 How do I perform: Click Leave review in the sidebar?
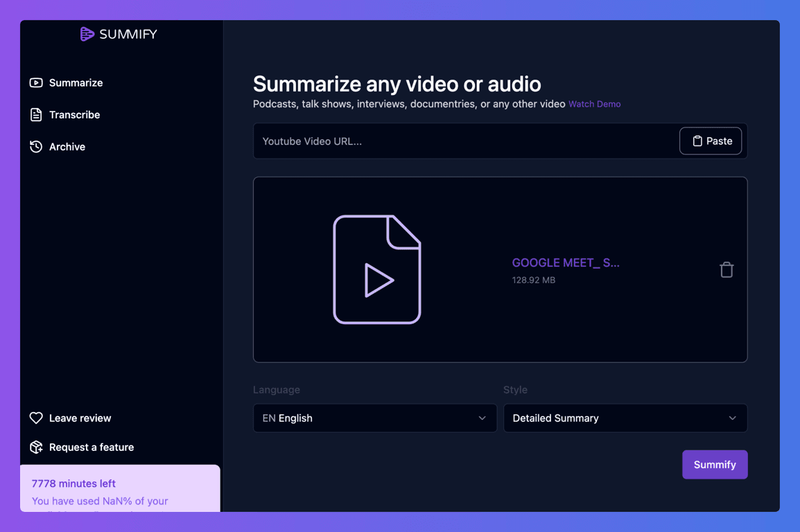(80, 418)
